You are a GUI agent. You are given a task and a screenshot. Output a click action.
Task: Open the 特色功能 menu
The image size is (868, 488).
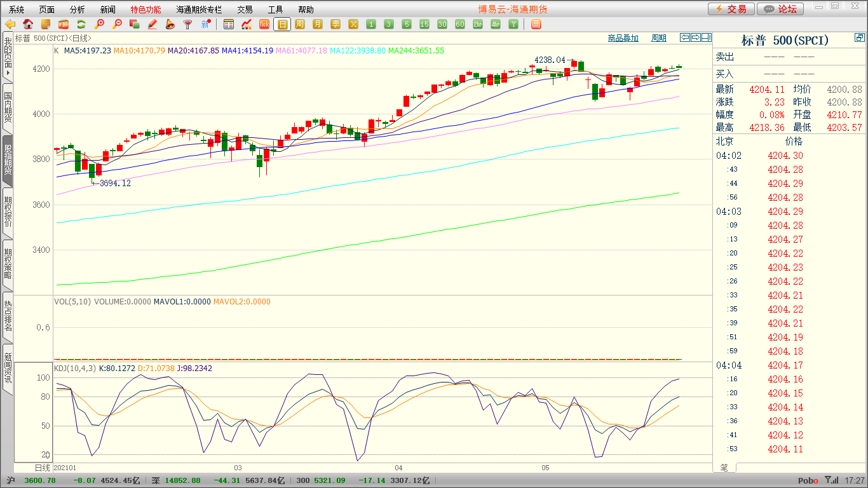point(146,10)
